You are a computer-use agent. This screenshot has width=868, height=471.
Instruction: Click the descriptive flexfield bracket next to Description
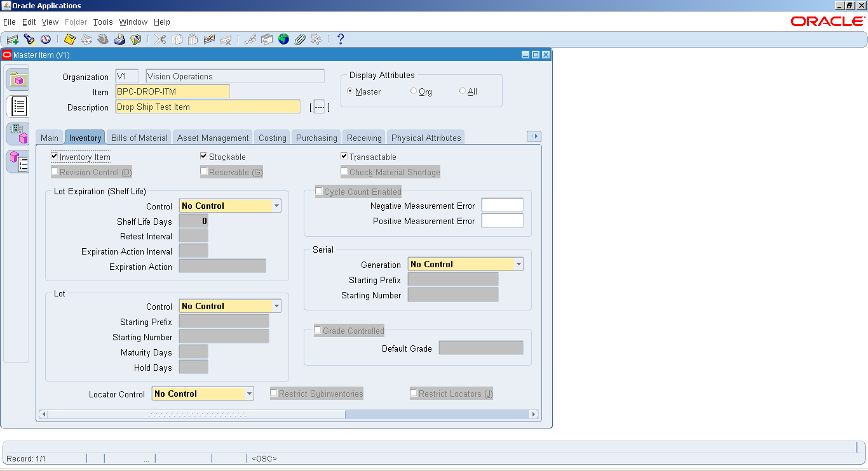click(320, 107)
